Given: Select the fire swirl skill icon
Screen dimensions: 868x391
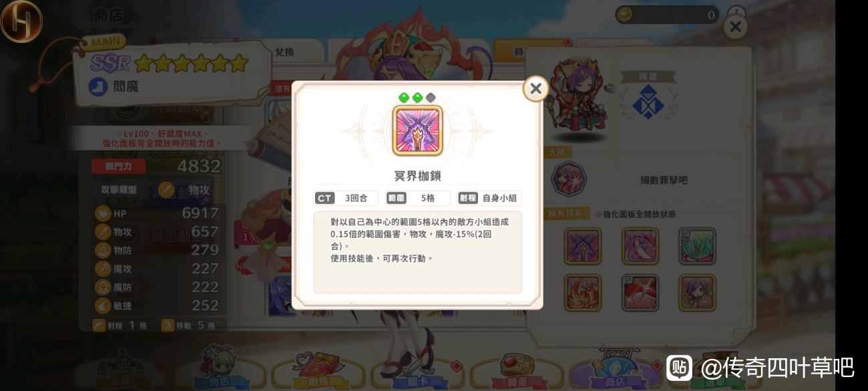Looking at the screenshot, I should click(x=583, y=293).
